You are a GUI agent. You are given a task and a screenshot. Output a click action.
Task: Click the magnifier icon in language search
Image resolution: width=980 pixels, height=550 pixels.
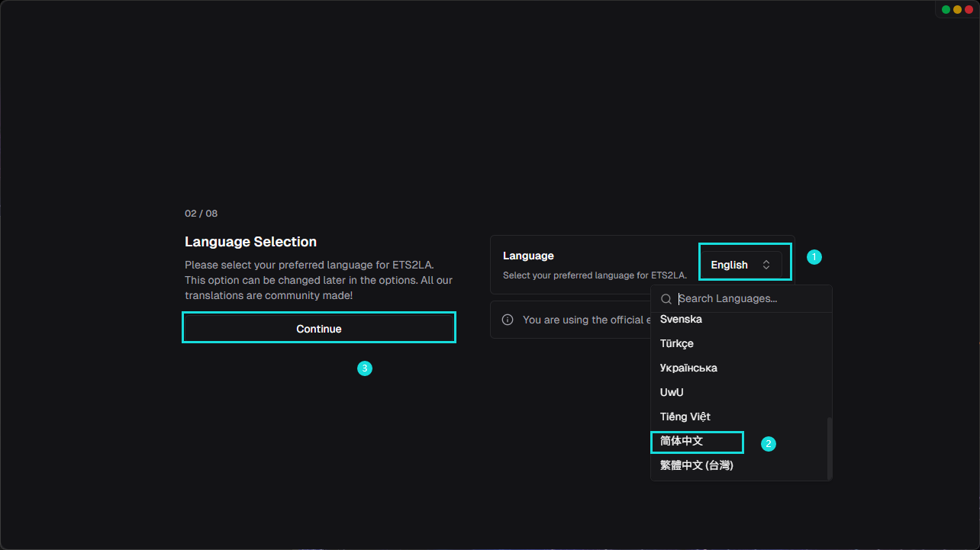(x=666, y=299)
